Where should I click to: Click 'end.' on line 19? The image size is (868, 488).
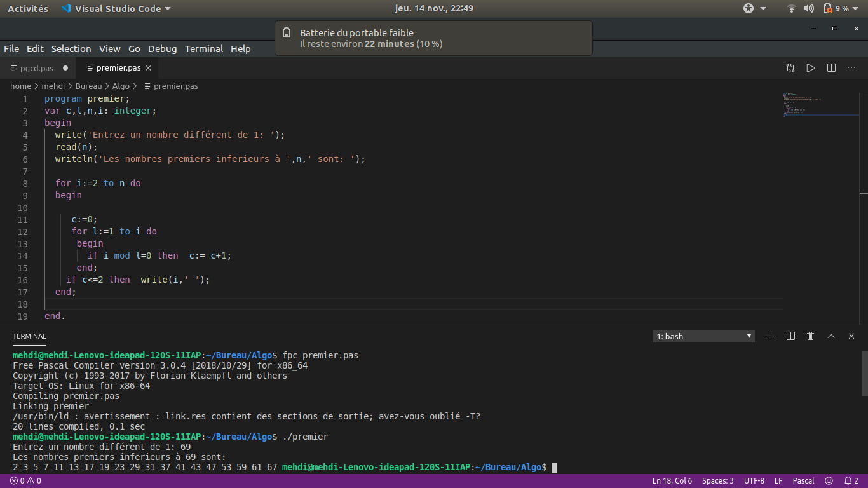(x=55, y=316)
